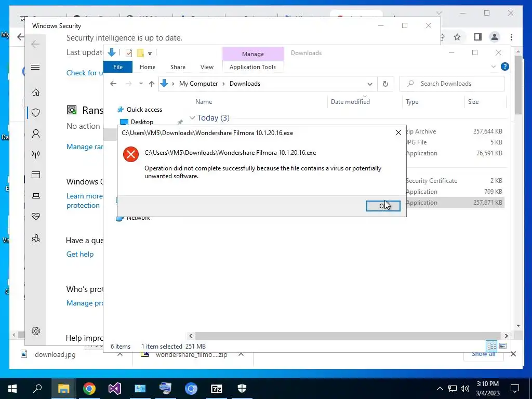Viewport: 532px width, 399px height.
Task: Open Chrome profile icon
Action: [x=495, y=37]
